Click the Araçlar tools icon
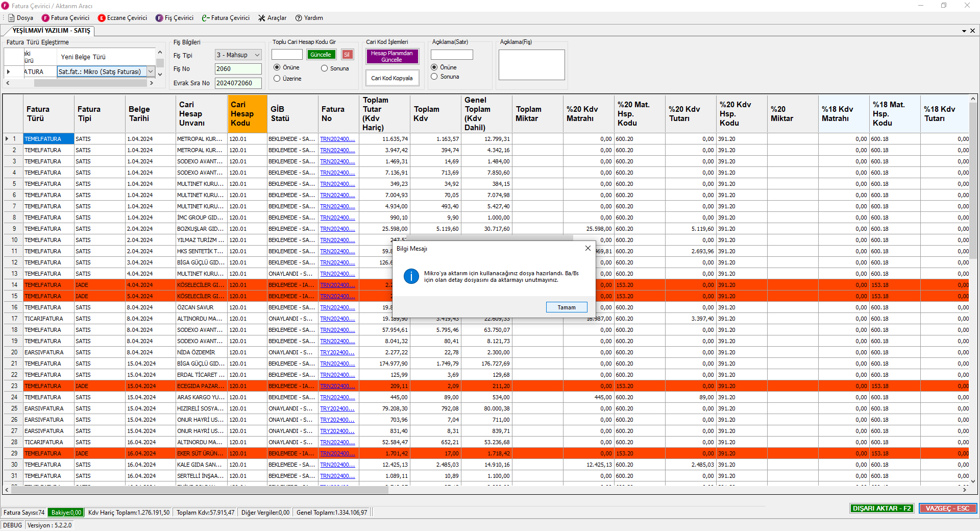This screenshot has width=980, height=531. point(262,18)
